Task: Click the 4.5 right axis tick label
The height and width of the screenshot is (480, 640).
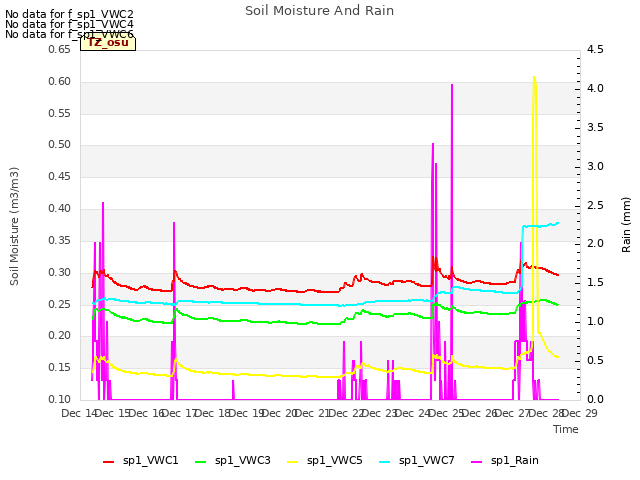Action: pyautogui.click(x=595, y=50)
